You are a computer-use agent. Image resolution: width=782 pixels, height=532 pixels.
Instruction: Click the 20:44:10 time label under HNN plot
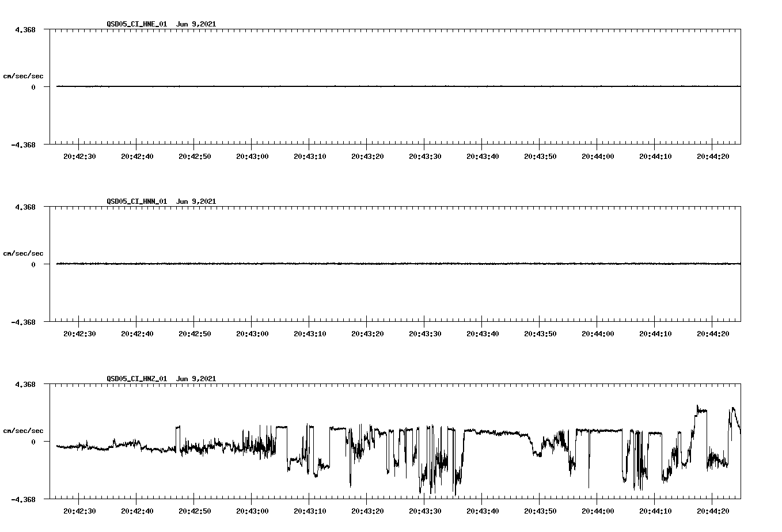[x=655, y=334]
